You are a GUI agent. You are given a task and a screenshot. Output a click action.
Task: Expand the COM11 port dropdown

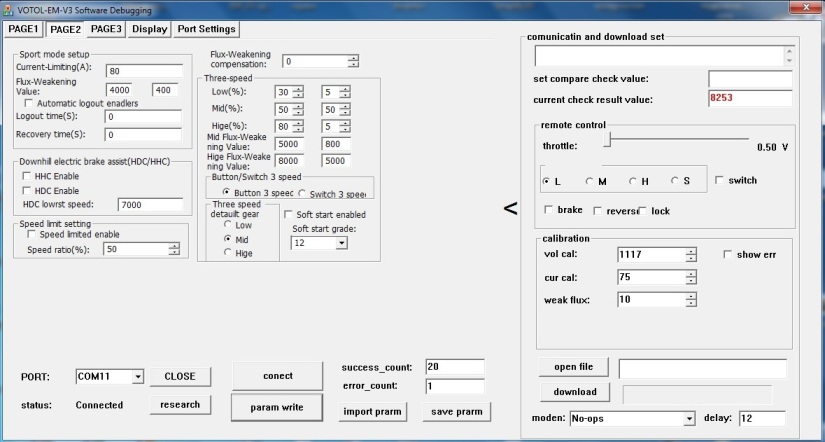pyautogui.click(x=137, y=377)
